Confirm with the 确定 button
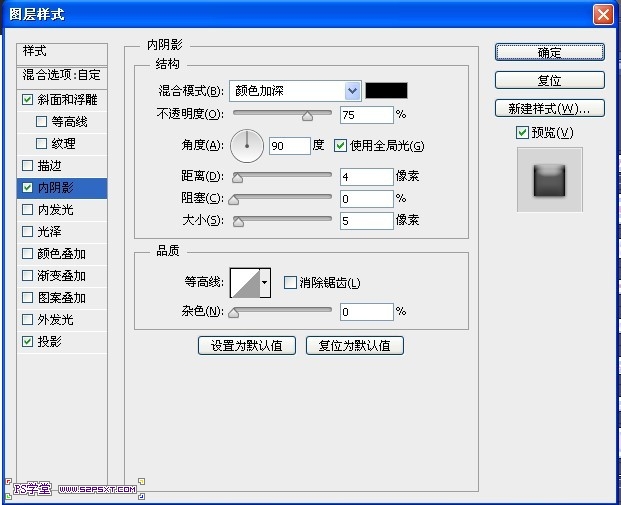This screenshot has height=505, width=621. [550, 52]
